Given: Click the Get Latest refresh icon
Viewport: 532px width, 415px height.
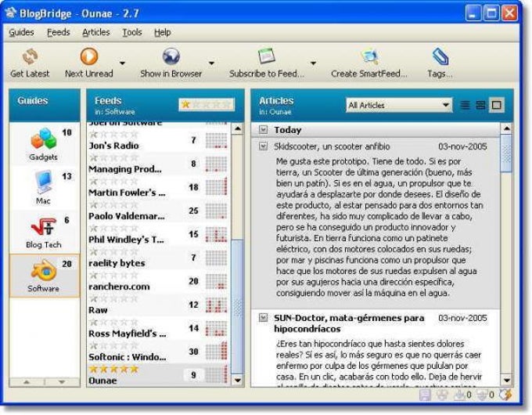Looking at the screenshot, I should 30,56.
